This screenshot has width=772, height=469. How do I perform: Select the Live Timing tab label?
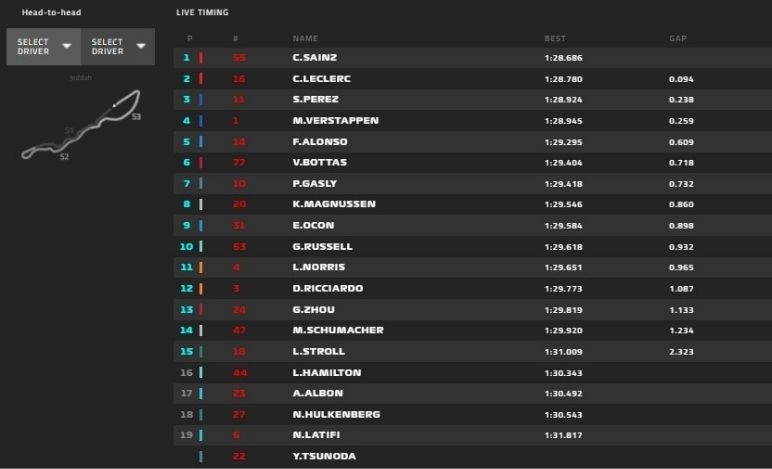pos(201,12)
